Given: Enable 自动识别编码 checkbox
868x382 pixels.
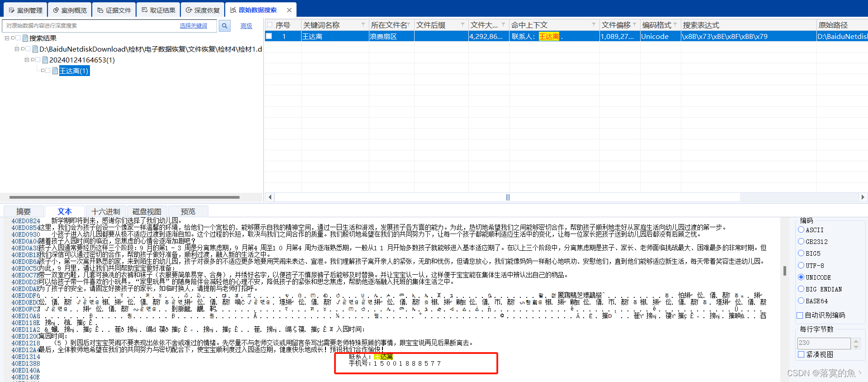Looking at the screenshot, I should pyautogui.click(x=800, y=315).
